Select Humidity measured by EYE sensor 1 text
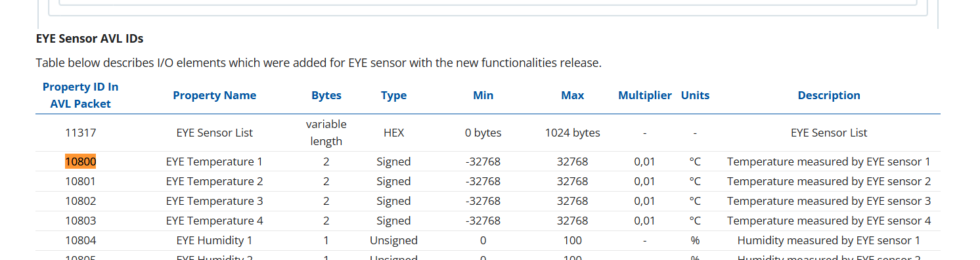Image resolution: width=980 pixels, height=260 pixels. 829,240
